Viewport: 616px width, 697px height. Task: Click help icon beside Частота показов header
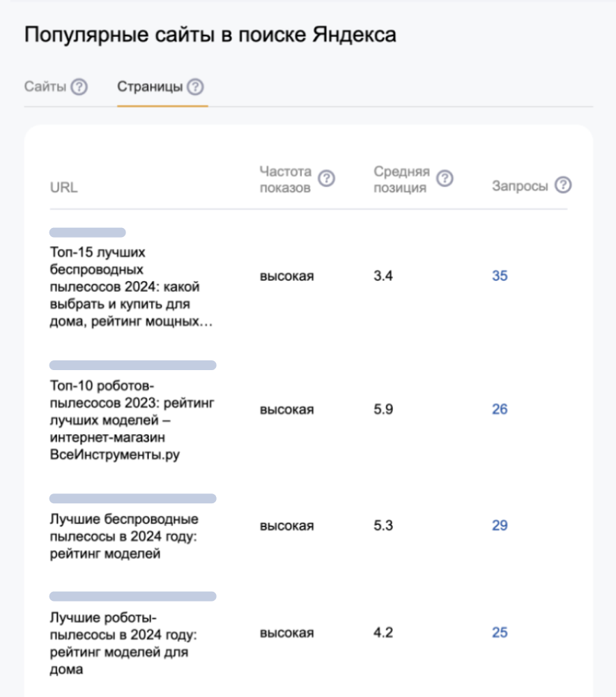[326, 179]
